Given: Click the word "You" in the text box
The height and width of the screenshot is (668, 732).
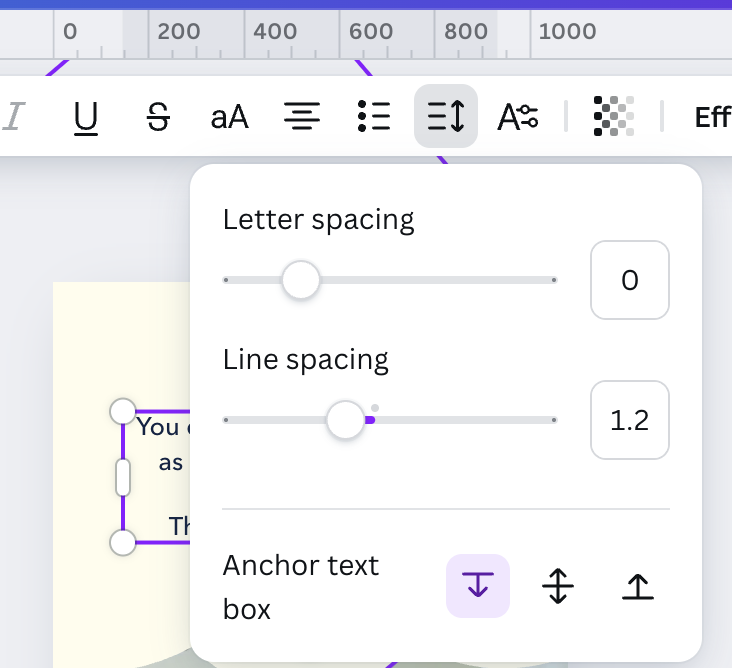Looking at the screenshot, I should 158,427.
